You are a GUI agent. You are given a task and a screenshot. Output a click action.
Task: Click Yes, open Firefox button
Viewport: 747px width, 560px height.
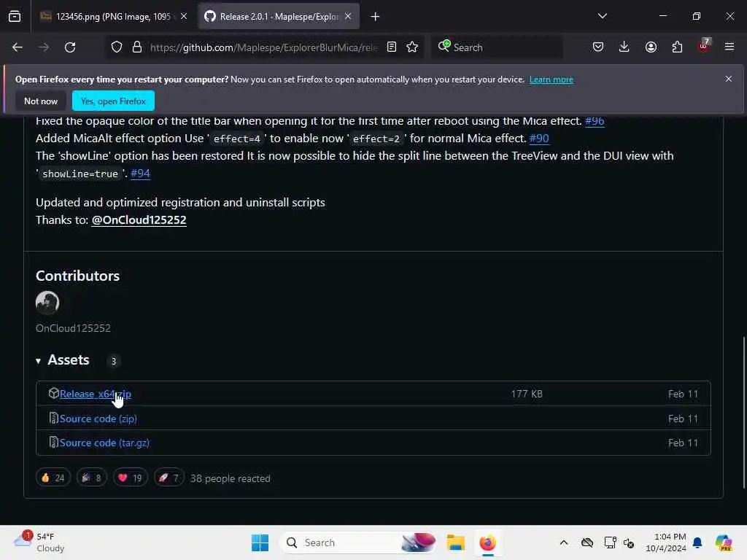(113, 101)
